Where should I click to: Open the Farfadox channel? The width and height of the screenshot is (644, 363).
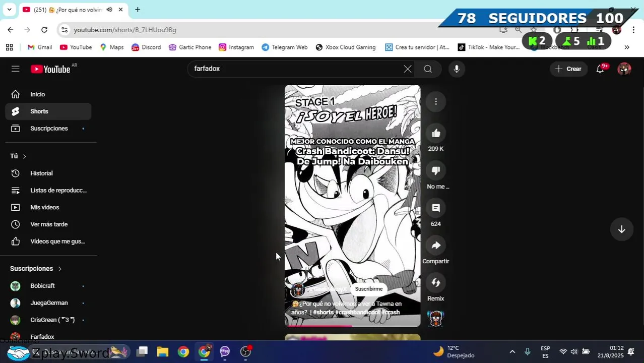click(x=48, y=337)
